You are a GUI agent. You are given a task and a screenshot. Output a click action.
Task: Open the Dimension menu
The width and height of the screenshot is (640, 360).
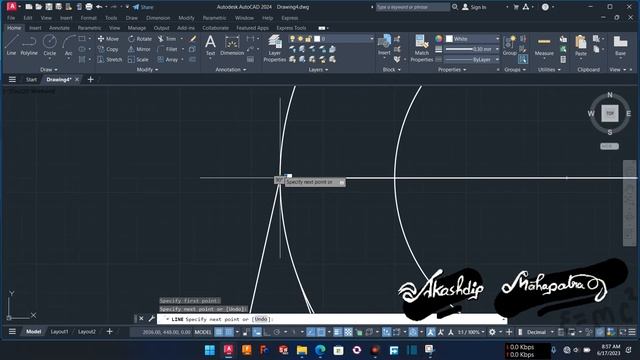click(x=158, y=18)
